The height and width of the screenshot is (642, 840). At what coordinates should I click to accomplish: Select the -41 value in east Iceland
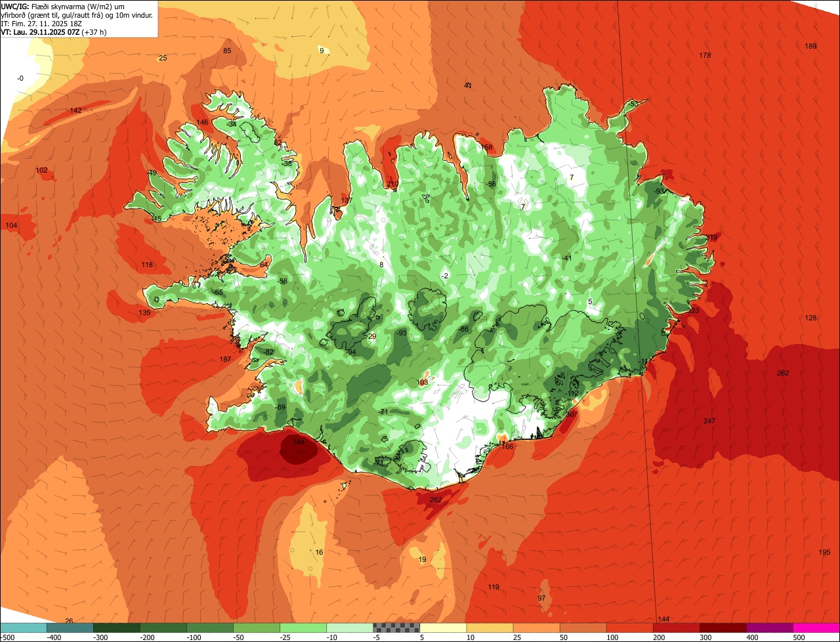(566, 258)
